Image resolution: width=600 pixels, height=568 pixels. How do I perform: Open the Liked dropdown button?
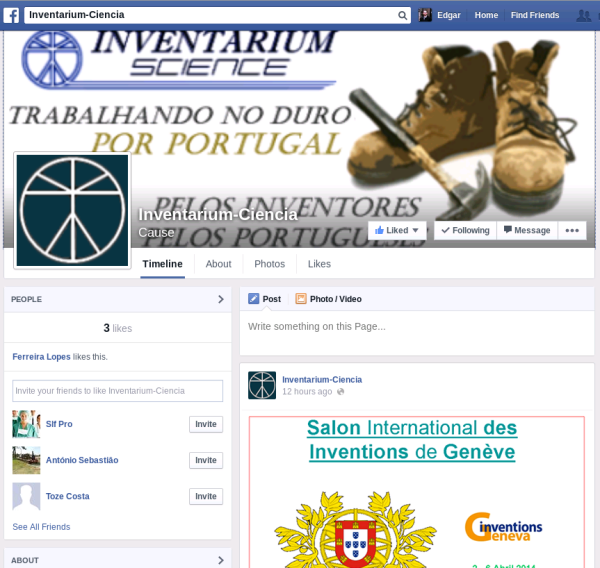397,230
